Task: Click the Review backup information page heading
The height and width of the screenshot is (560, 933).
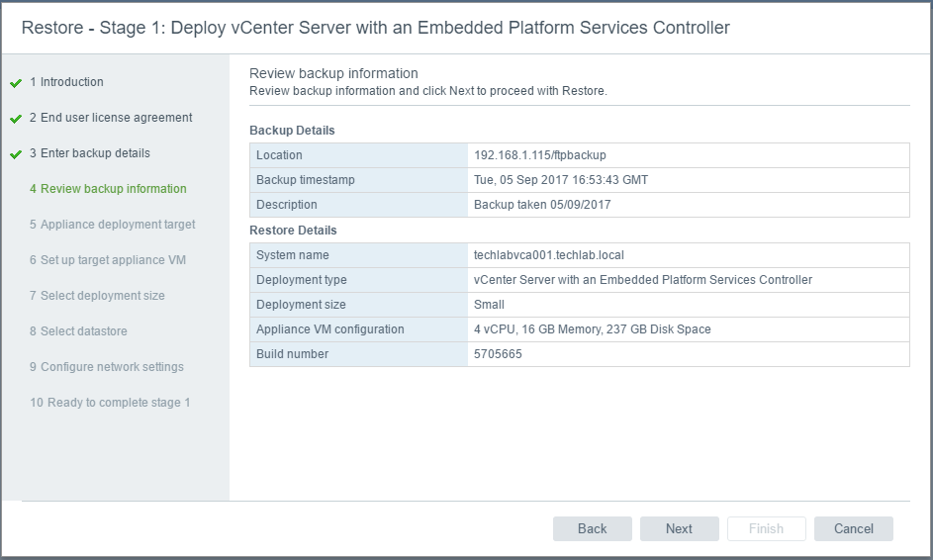Action: [333, 73]
